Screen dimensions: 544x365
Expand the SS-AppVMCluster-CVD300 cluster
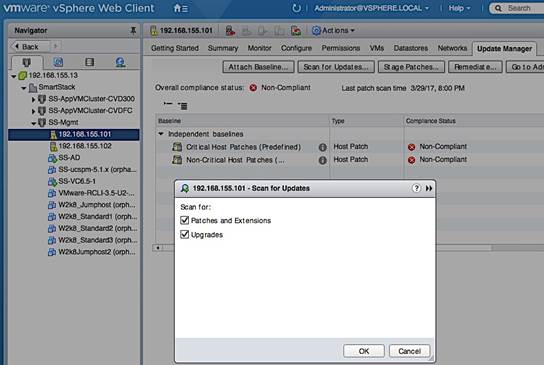tap(33, 100)
